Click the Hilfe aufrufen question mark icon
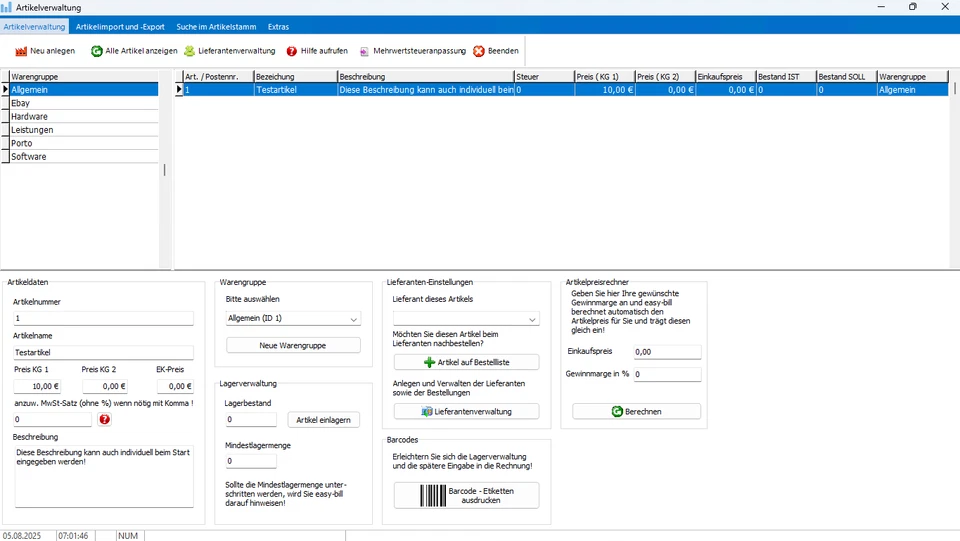Viewport: 960px width, 541px height. pyautogui.click(x=291, y=51)
